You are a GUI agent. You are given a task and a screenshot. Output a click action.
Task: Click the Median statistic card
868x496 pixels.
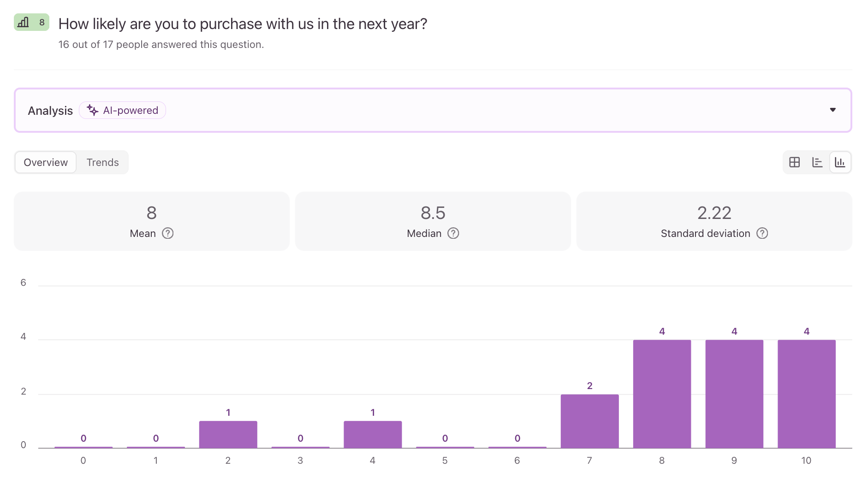click(x=433, y=221)
